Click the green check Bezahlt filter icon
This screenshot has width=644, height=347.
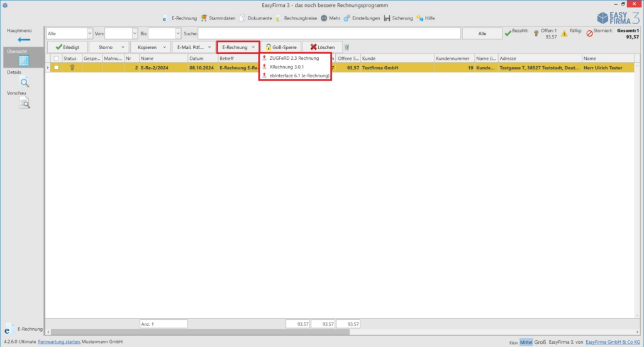[x=508, y=33]
